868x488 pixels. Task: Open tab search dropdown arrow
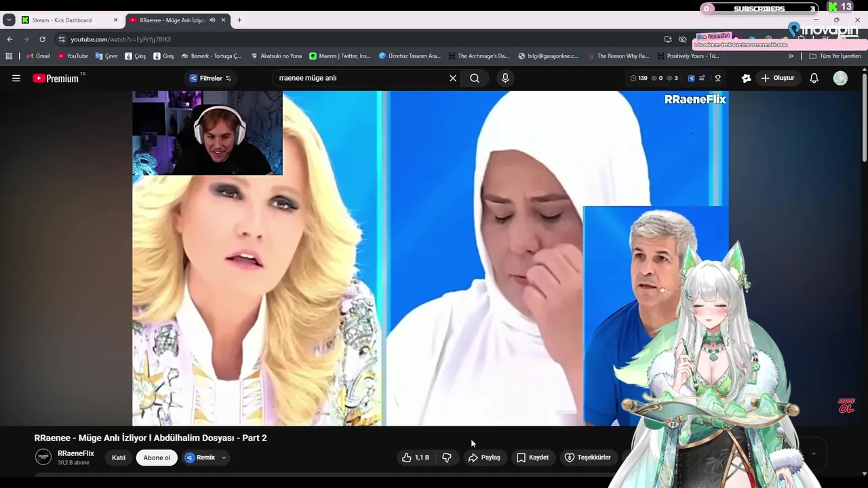9,20
